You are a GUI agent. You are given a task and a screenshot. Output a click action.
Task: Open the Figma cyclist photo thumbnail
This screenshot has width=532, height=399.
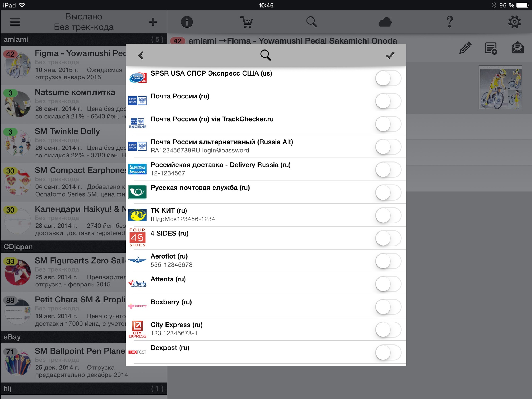pos(500,87)
